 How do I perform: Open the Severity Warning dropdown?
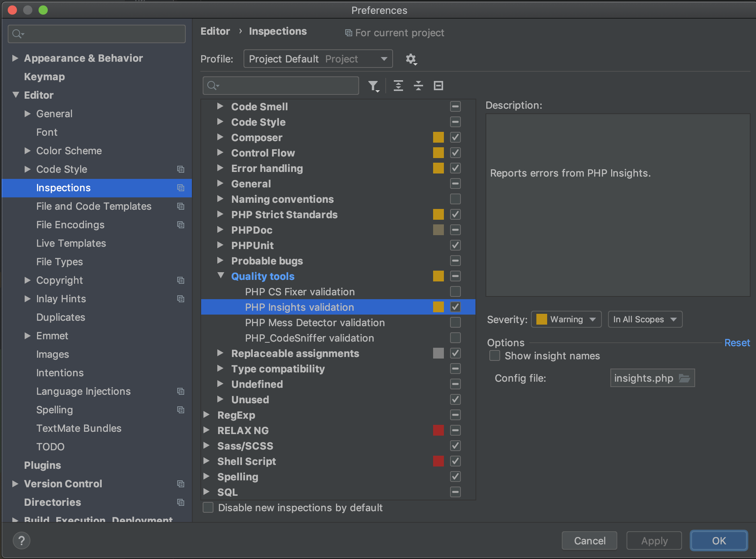click(x=566, y=319)
